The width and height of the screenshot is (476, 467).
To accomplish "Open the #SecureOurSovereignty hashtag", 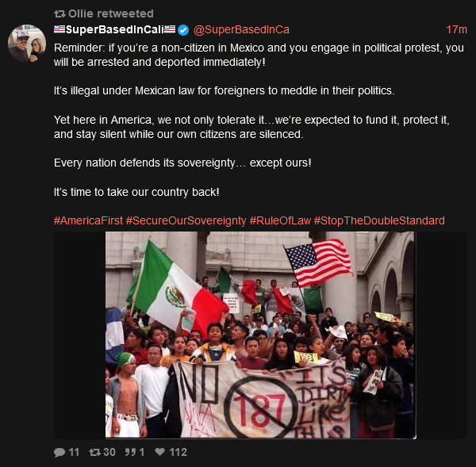I will point(186,220).
